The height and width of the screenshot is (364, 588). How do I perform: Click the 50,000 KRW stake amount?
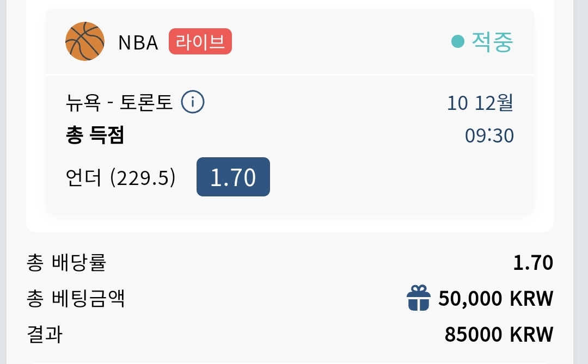point(496,299)
